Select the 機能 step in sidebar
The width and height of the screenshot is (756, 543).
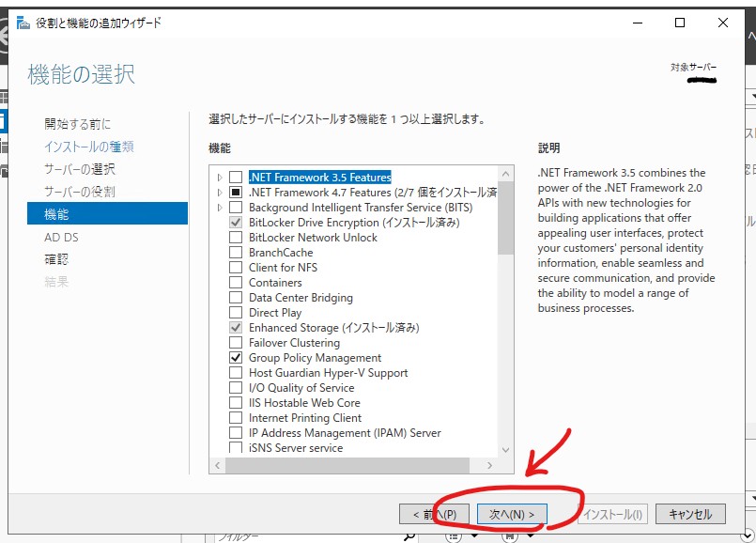[107, 213]
